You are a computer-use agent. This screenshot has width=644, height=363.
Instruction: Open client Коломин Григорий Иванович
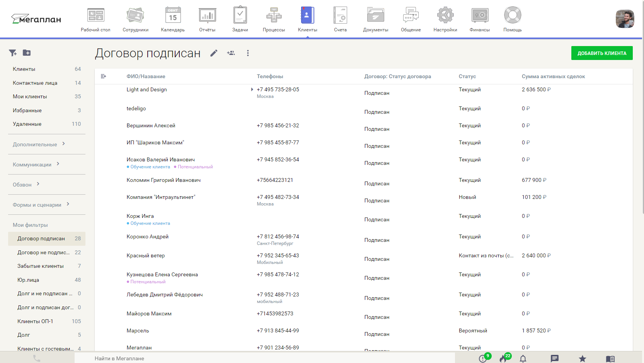pos(164,180)
